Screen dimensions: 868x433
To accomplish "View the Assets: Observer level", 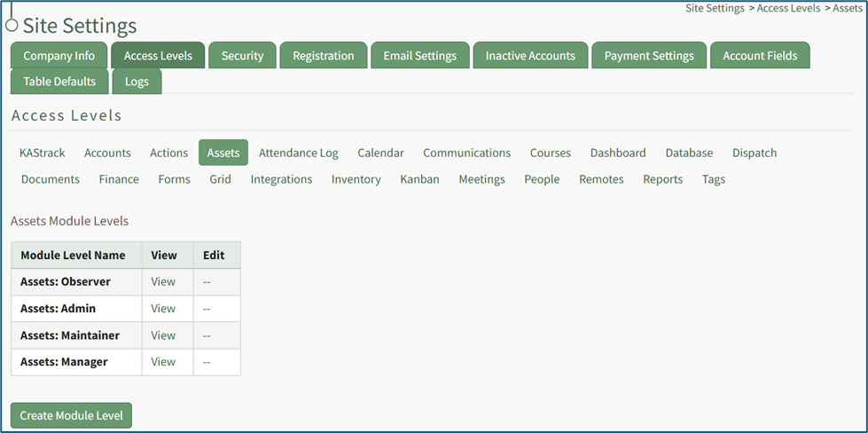I will [x=163, y=282].
